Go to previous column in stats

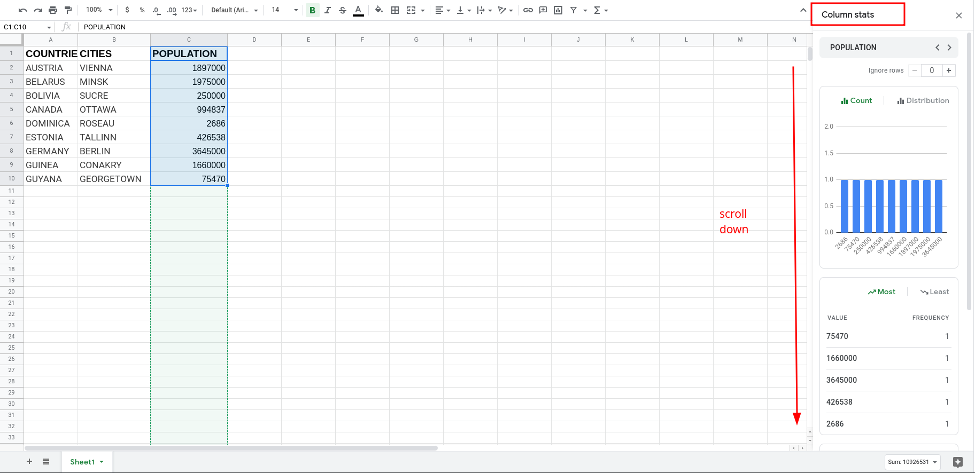[x=937, y=47]
